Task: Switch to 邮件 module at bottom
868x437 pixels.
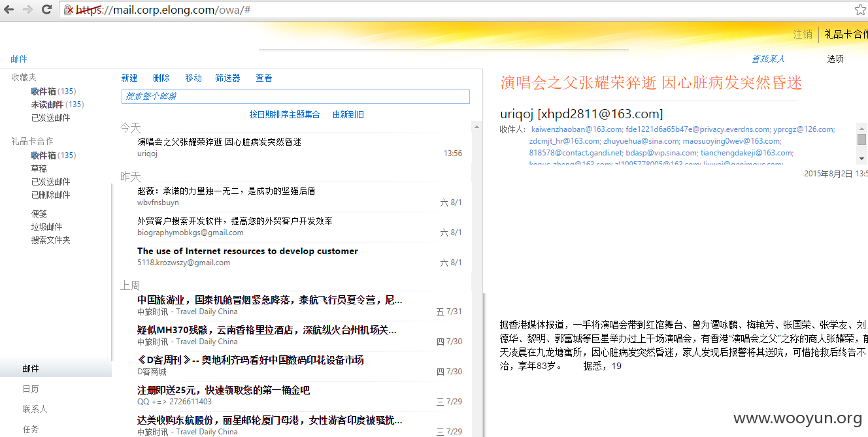Action: coord(56,368)
